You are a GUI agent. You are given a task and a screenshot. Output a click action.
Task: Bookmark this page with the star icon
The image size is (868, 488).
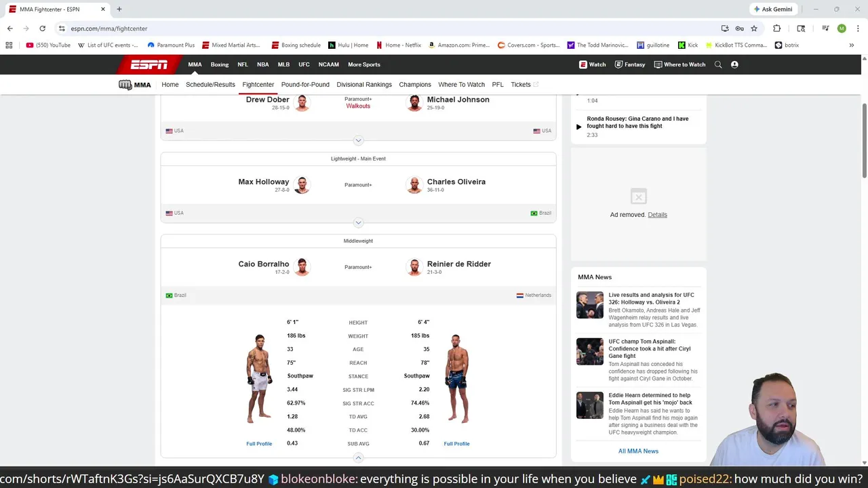[753, 28]
